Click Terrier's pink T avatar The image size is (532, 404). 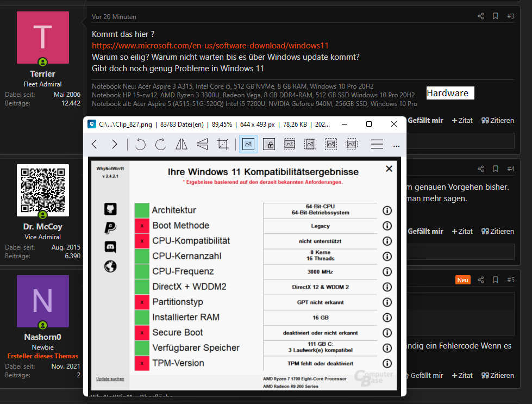pos(43,38)
